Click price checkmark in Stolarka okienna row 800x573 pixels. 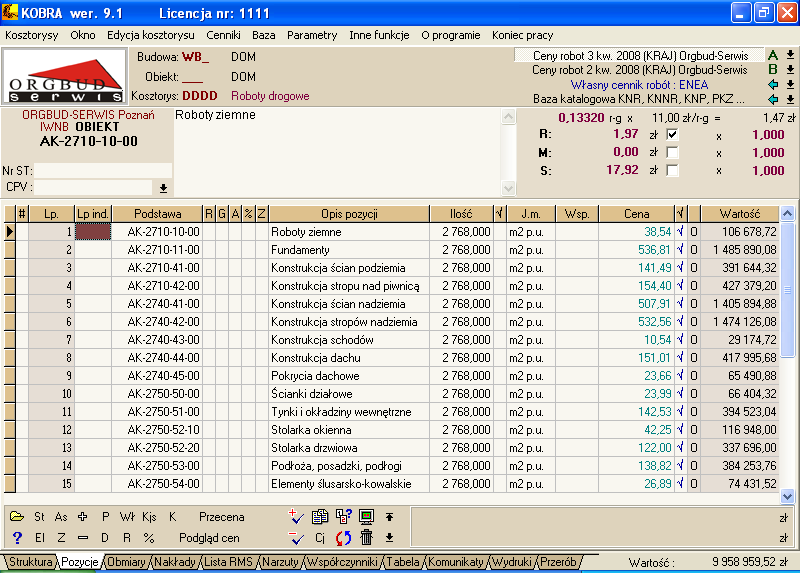[x=680, y=429]
